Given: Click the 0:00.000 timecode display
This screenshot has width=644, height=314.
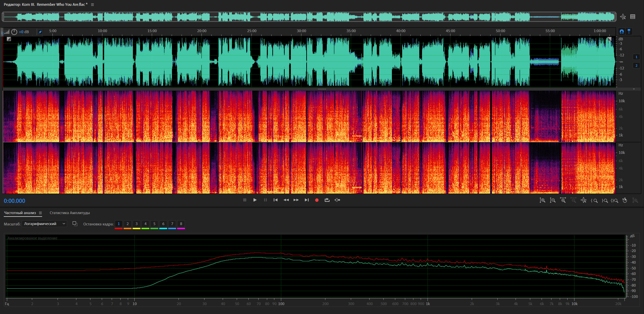Looking at the screenshot, I should (14, 201).
